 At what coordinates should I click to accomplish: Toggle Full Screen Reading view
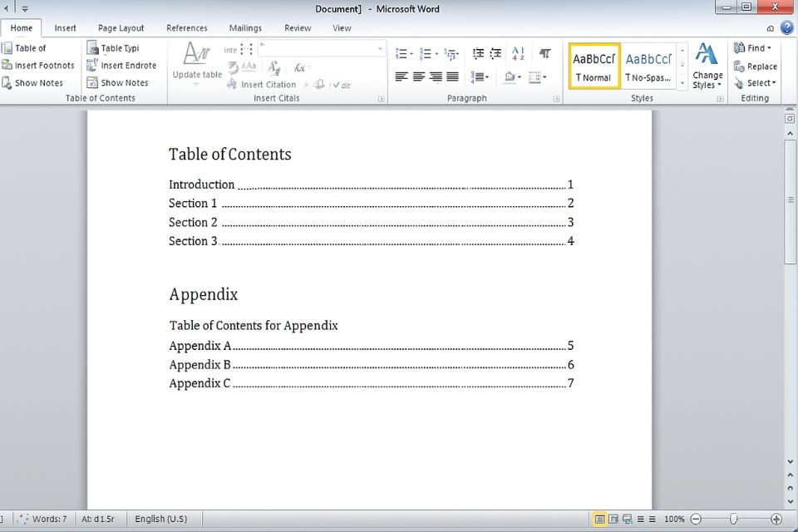tap(613, 519)
